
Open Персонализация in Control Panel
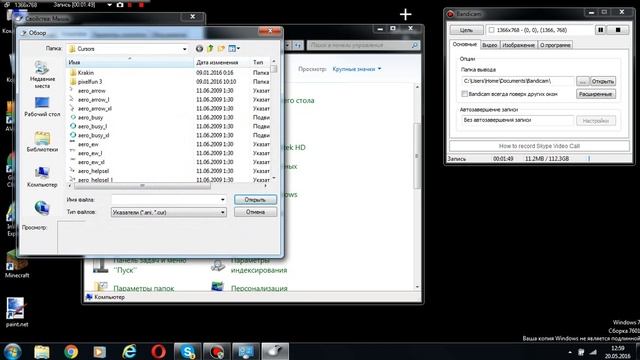tap(259, 288)
